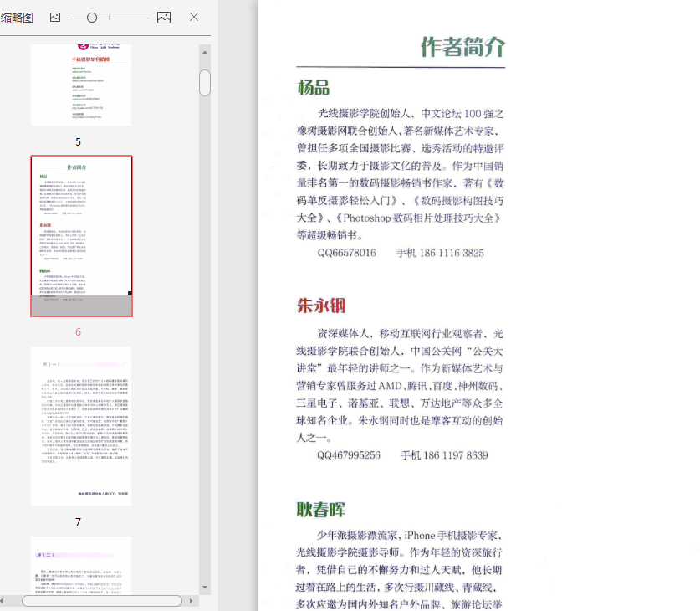The width and height of the screenshot is (700, 611).
Task: Click the page number 6 label
Action: click(x=78, y=331)
